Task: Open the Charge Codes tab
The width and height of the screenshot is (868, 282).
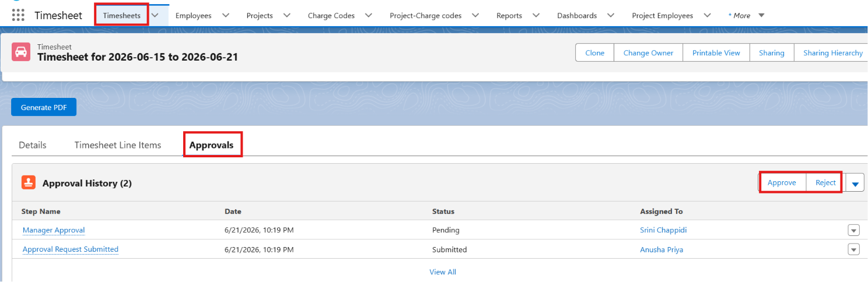Action: point(331,15)
